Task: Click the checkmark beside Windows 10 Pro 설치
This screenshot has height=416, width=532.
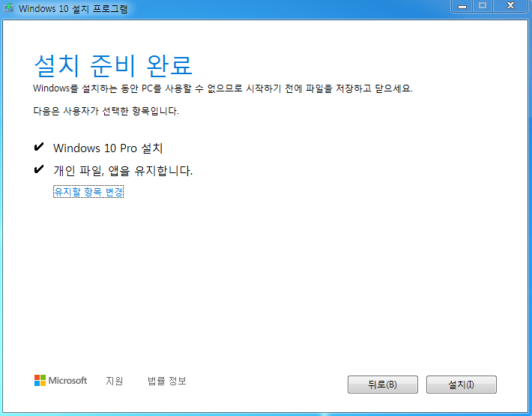Action: tap(39, 147)
